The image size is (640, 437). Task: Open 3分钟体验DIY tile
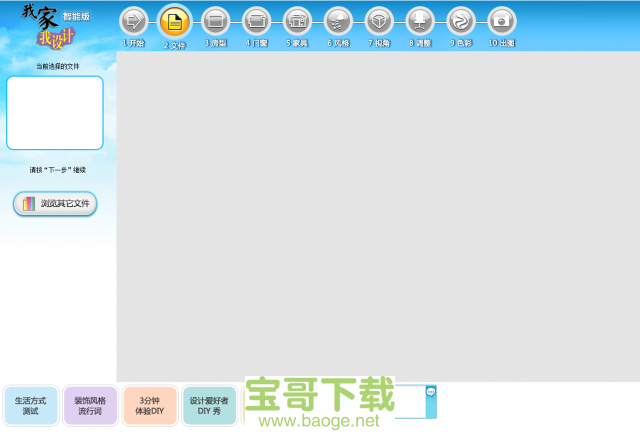[150, 406]
